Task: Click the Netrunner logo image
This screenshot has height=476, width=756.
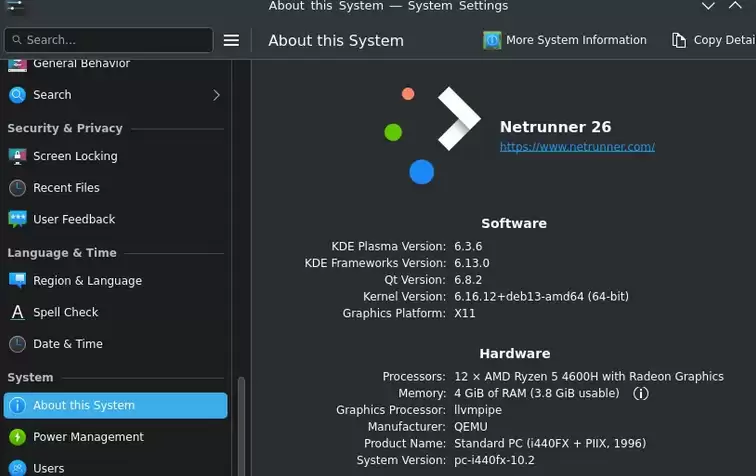Action: click(432, 135)
